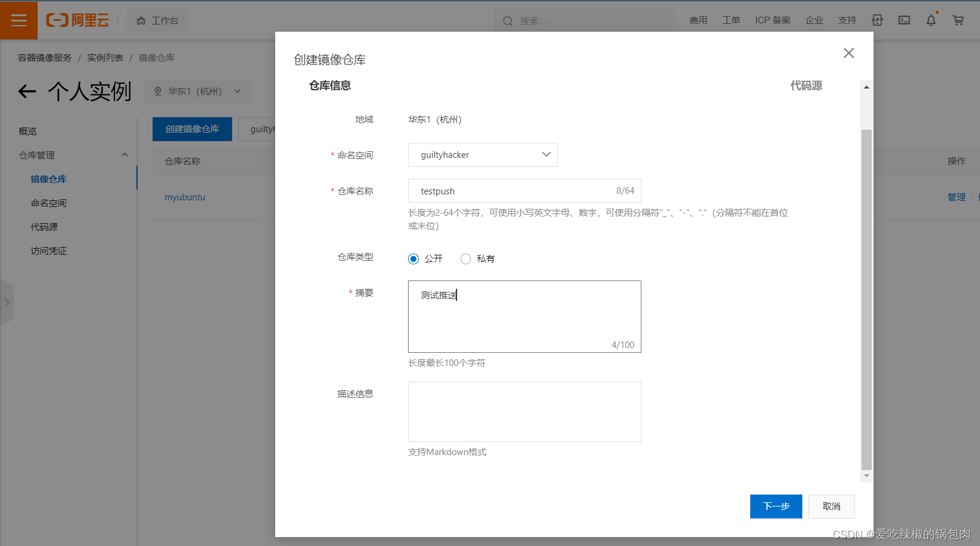Open the notification bell with red dot
Viewport: 980px width, 546px height.
coord(931,20)
